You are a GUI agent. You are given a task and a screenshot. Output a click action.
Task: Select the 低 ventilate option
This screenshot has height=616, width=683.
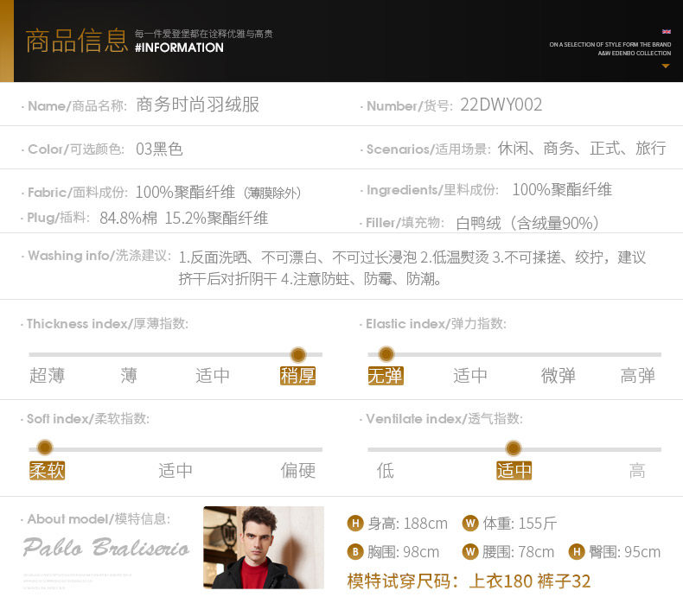point(386,471)
